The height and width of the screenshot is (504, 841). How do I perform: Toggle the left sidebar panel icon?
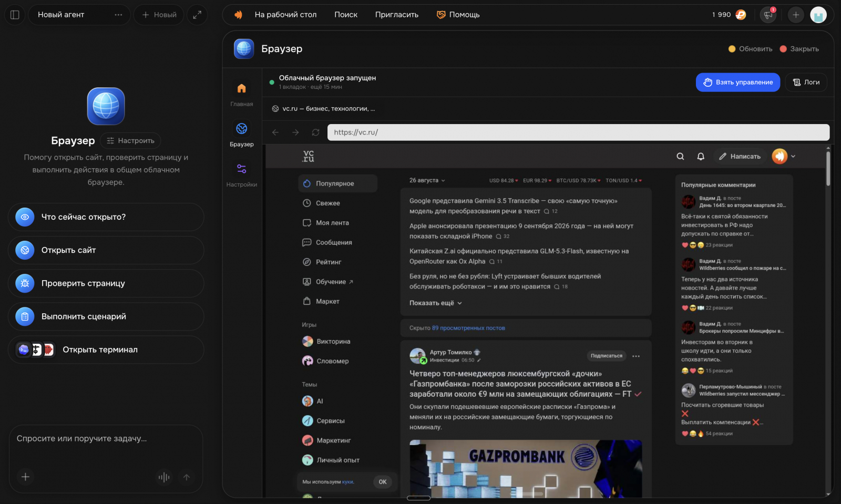(x=15, y=15)
